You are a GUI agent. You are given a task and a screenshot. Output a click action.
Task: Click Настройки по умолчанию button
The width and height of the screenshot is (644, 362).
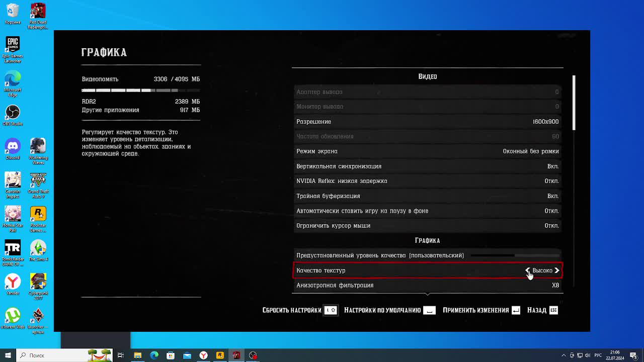[390, 310]
